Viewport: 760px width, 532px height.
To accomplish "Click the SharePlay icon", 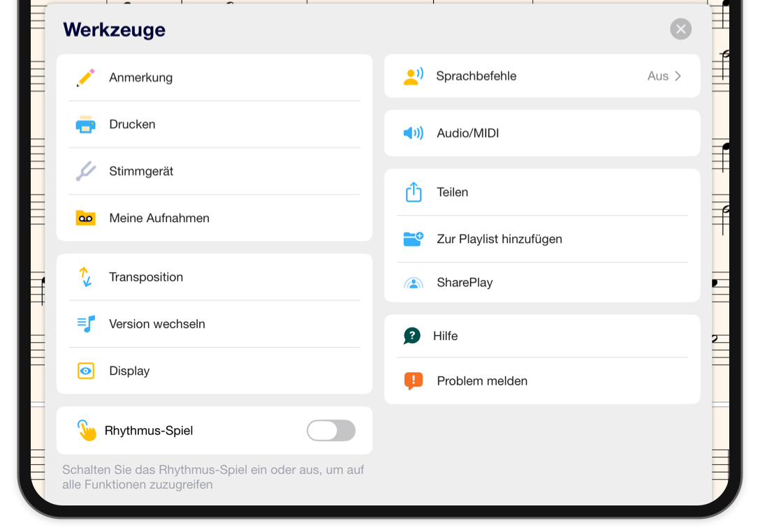I will coord(414,283).
